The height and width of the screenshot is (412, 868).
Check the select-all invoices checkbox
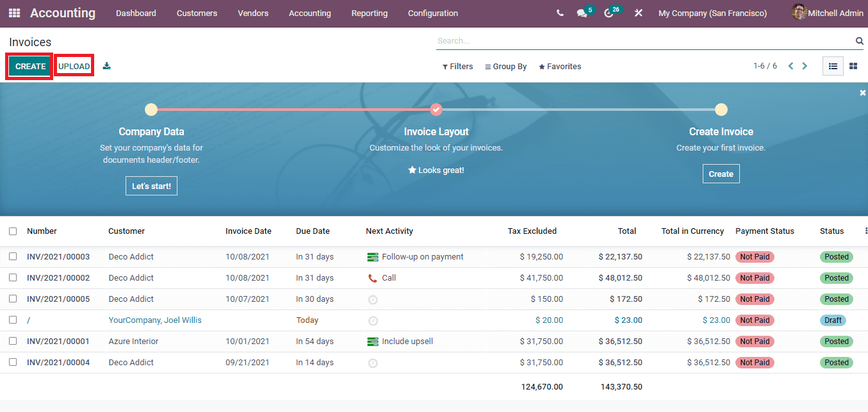(13, 231)
